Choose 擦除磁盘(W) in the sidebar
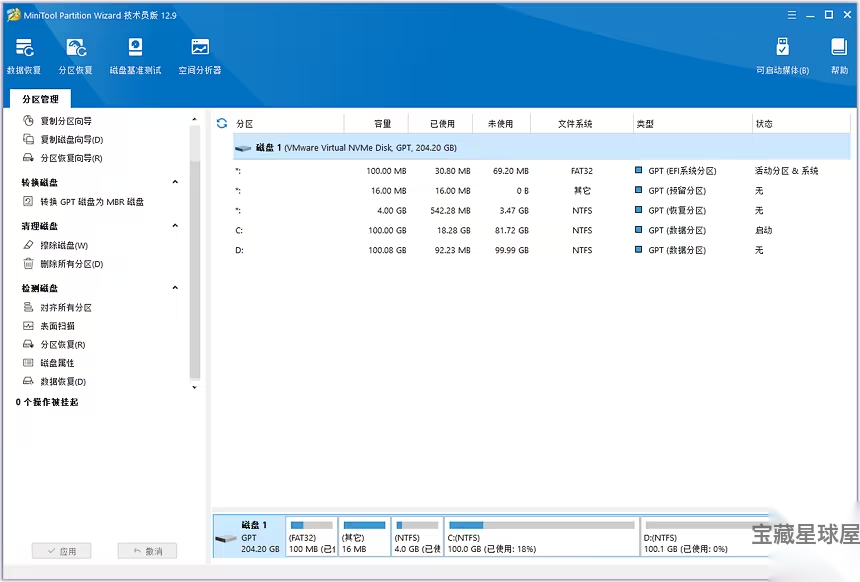The height and width of the screenshot is (582, 860). (64, 245)
